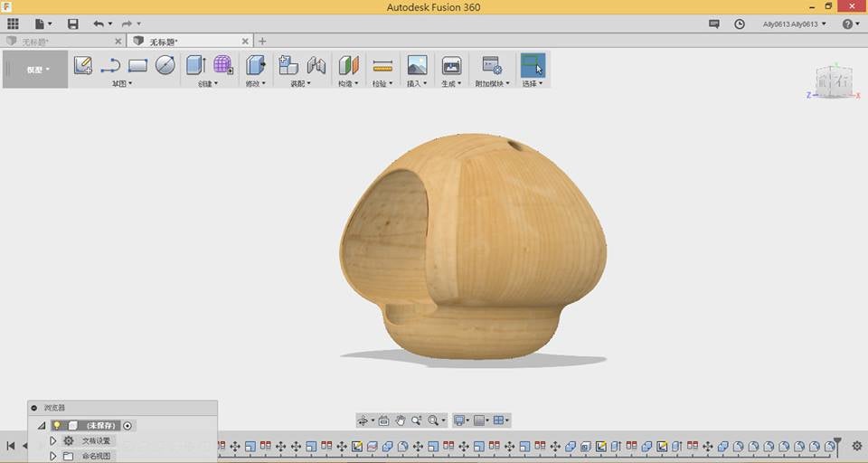Screen dimensions: 868x463
Task: Open the Scripts and Add-Ins icon
Action: (x=491, y=65)
